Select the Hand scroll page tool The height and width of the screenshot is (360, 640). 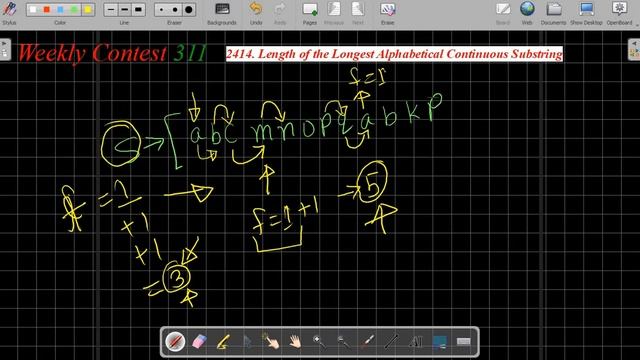(296, 342)
